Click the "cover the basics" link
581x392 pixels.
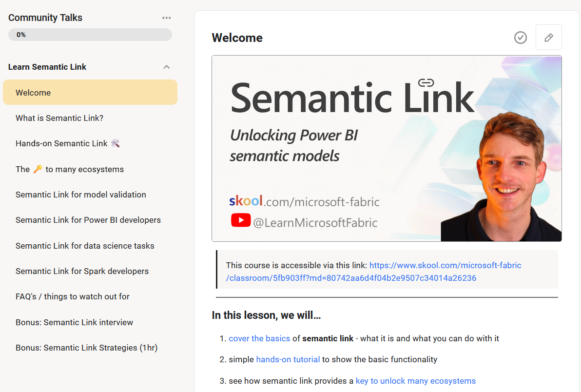(259, 338)
